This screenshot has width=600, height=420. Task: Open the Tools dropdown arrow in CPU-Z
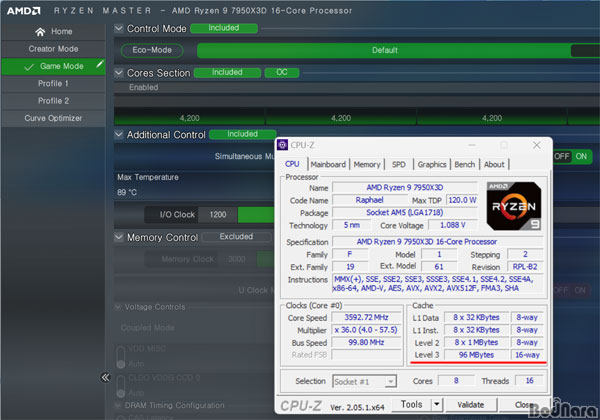(x=437, y=404)
